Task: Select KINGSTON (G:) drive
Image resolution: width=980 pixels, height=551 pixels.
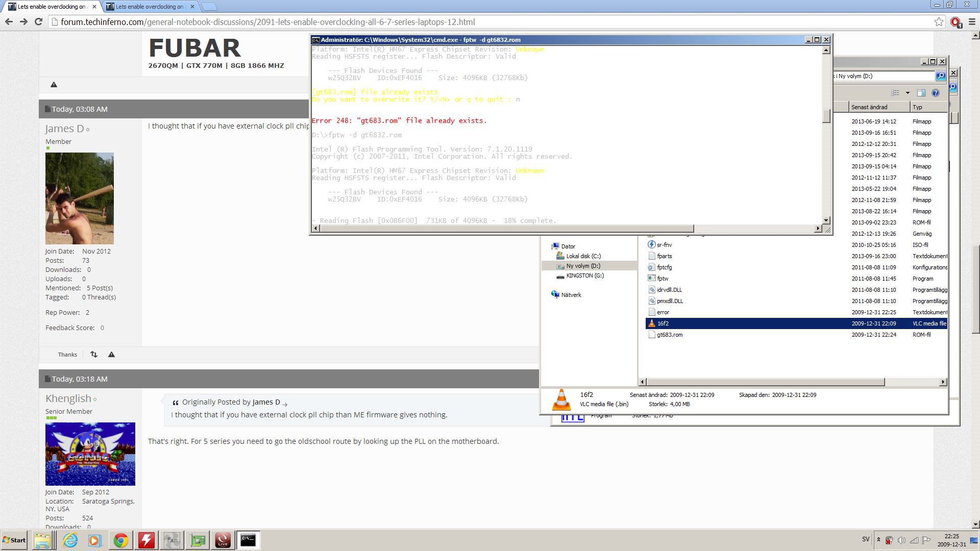Action: tap(580, 275)
